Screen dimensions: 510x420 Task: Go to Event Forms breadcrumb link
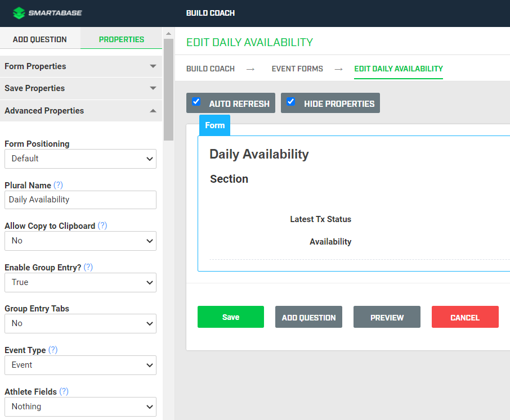297,69
